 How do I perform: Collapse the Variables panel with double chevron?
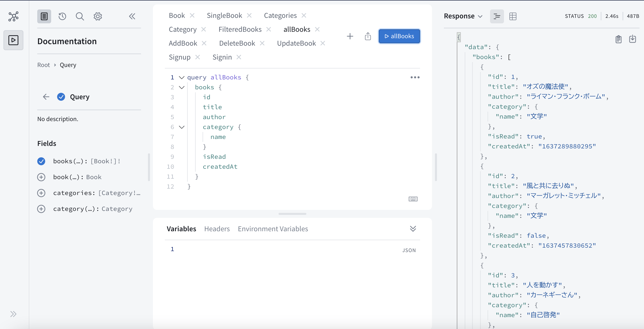413,229
